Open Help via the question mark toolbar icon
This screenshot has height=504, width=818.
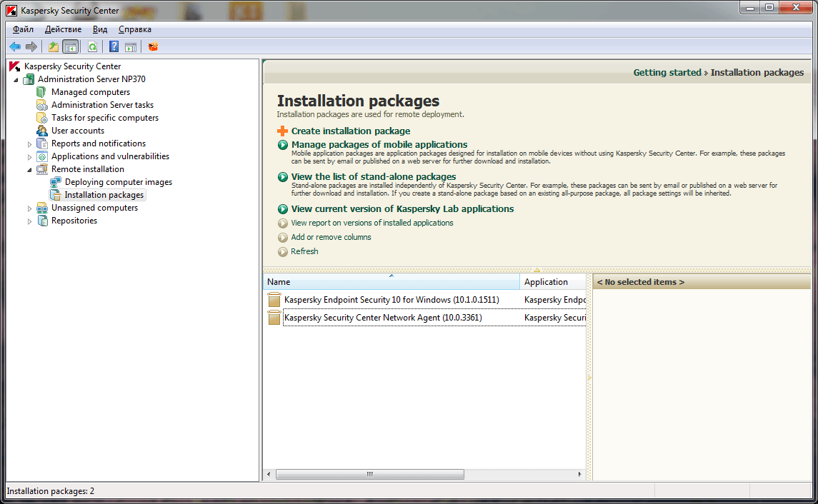(x=114, y=47)
